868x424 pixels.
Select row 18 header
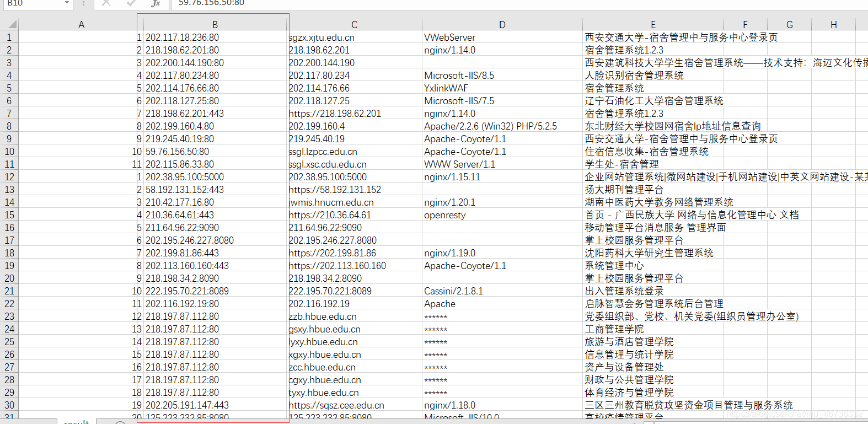click(9, 253)
